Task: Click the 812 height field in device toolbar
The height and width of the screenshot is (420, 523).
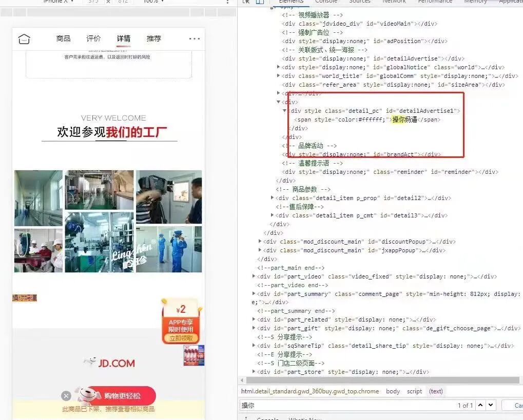Action: (123, 2)
